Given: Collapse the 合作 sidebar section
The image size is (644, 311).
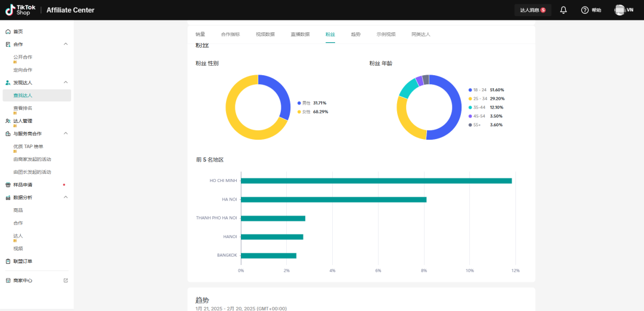Looking at the screenshot, I should pyautogui.click(x=66, y=44).
